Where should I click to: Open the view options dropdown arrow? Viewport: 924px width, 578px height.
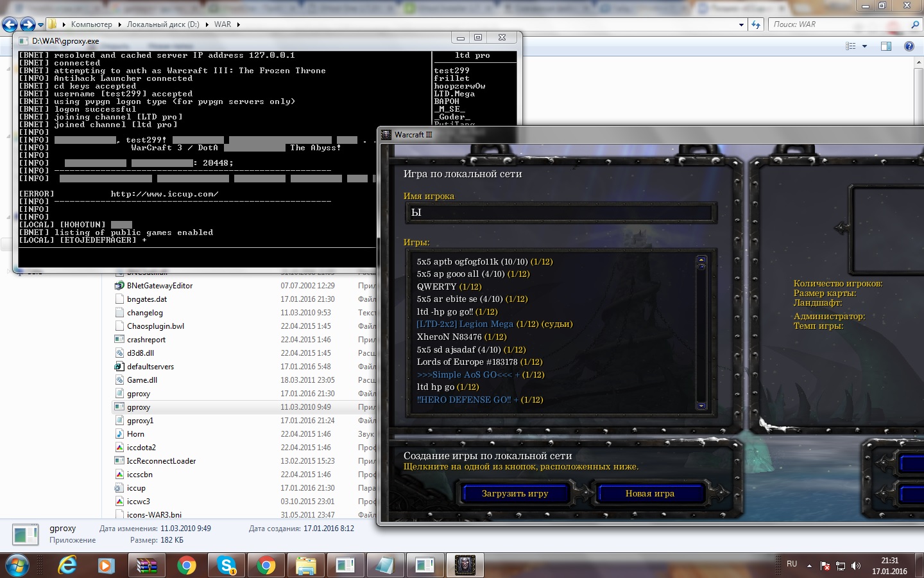(x=864, y=46)
